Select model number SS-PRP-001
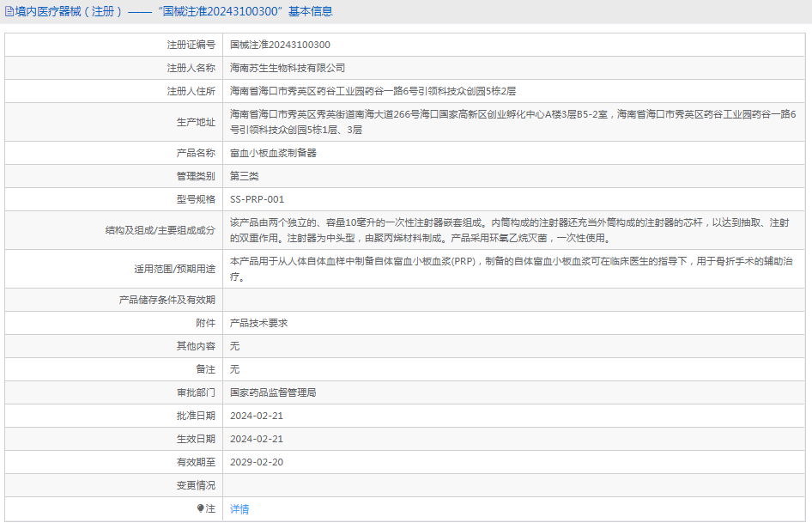The height and width of the screenshot is (529, 812). 257,199
